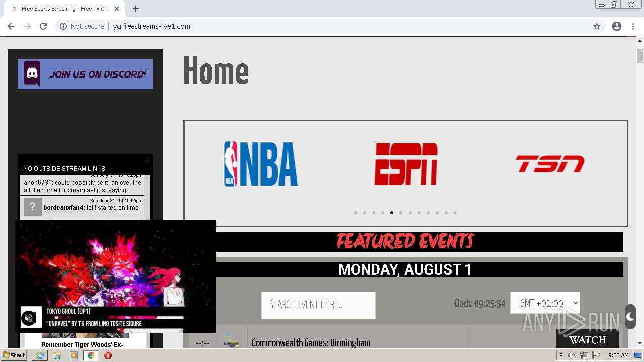Select the last carousel dot
This screenshot has height=362, width=644.
pyautogui.click(x=455, y=213)
